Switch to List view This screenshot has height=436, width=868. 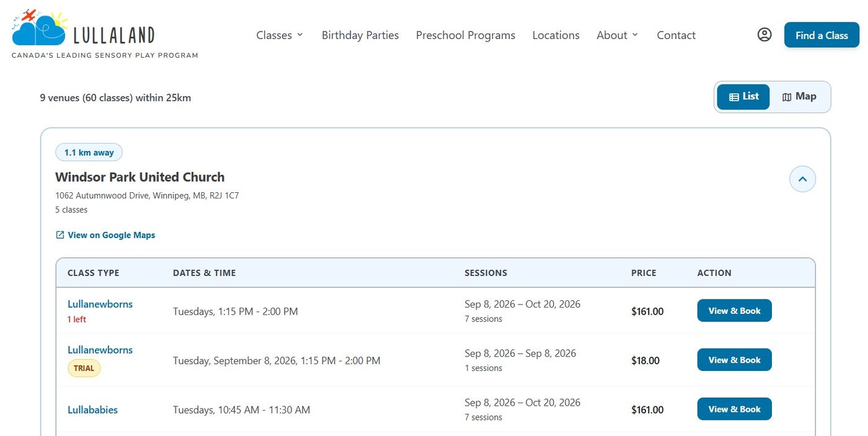point(743,97)
